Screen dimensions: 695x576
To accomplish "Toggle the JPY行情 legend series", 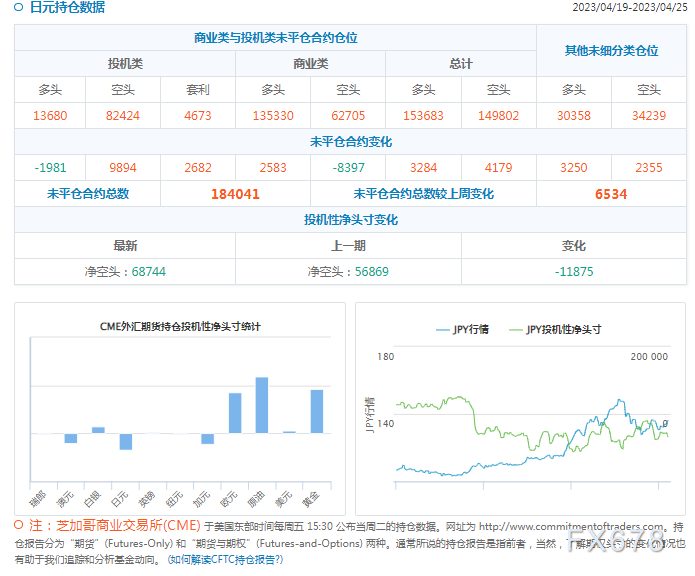I will [462, 329].
